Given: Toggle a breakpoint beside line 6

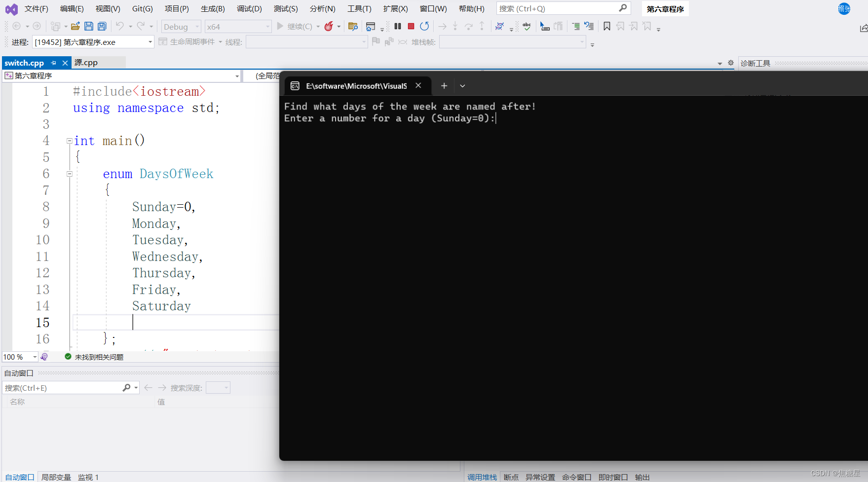Looking at the screenshot, I should [x=6, y=174].
